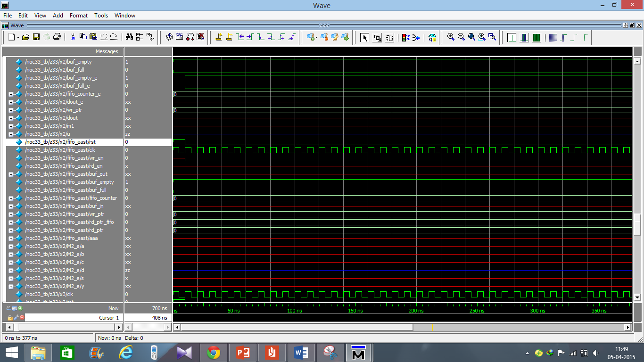Click the waveform horizontal scrollbar right arrow
644x362 pixels.
(x=627, y=327)
